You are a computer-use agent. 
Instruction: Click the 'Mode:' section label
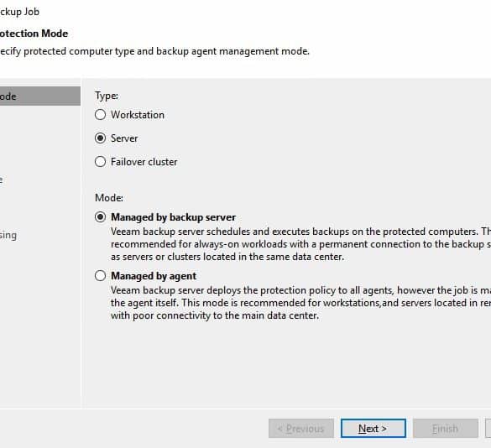(x=109, y=198)
